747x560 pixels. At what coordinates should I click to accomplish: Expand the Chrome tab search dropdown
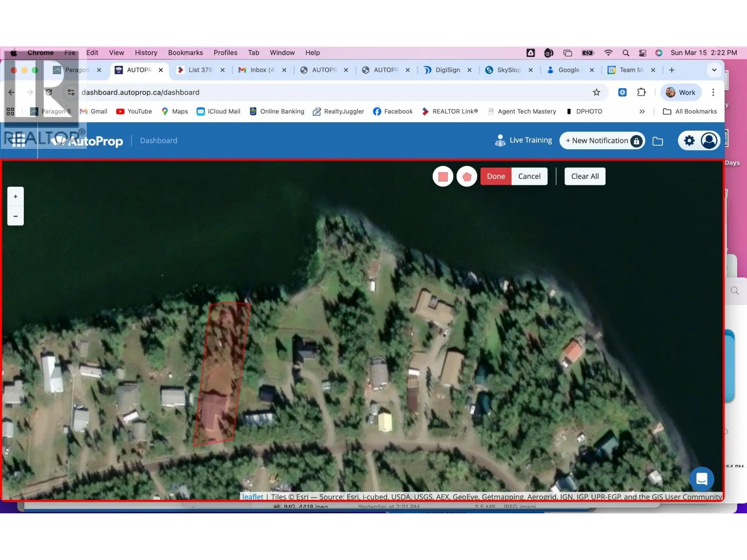coord(714,70)
